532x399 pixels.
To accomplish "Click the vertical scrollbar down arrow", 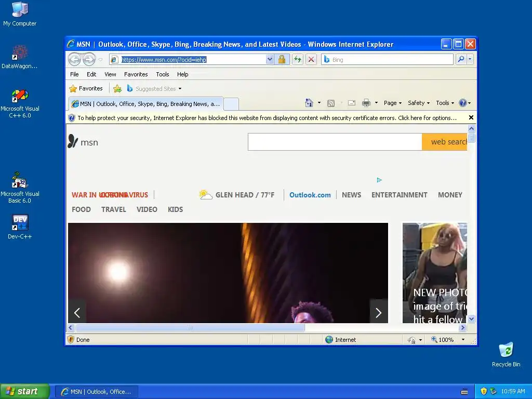I will coord(471,319).
